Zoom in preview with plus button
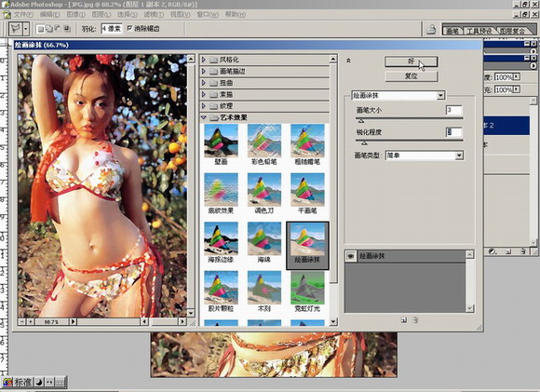Screen dimensions: 540x392 (x=31, y=322)
